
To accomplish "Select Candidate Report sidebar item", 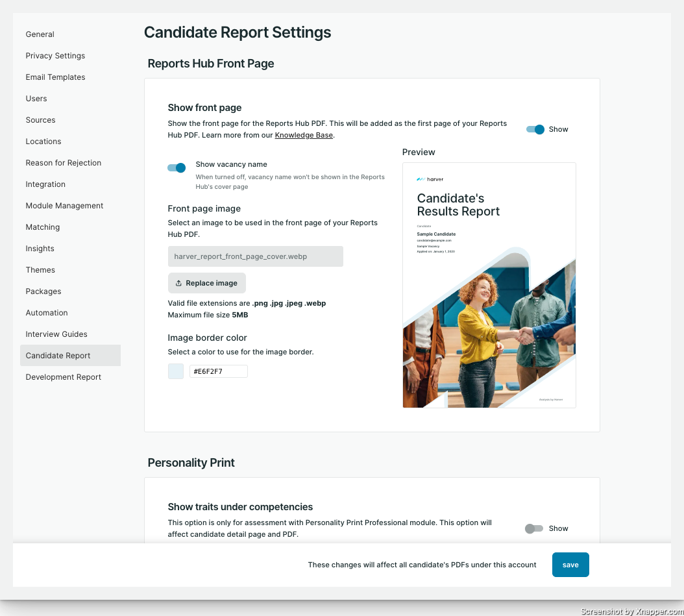I will (x=70, y=355).
